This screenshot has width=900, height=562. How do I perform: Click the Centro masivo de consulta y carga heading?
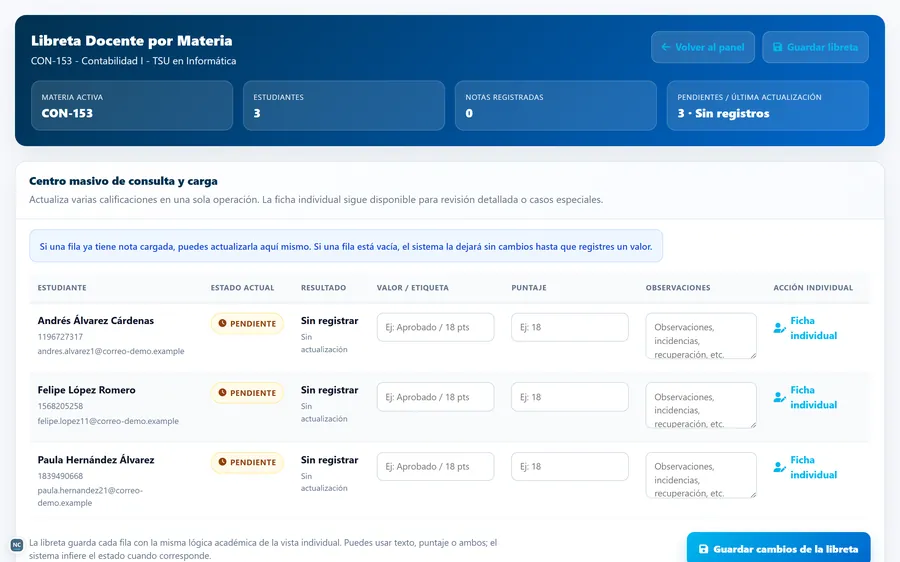point(123,181)
